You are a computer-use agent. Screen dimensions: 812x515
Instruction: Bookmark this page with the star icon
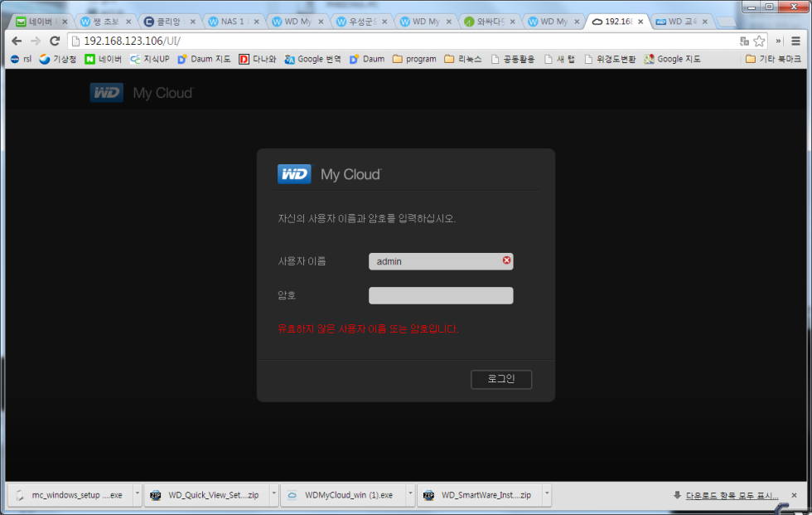(x=758, y=41)
